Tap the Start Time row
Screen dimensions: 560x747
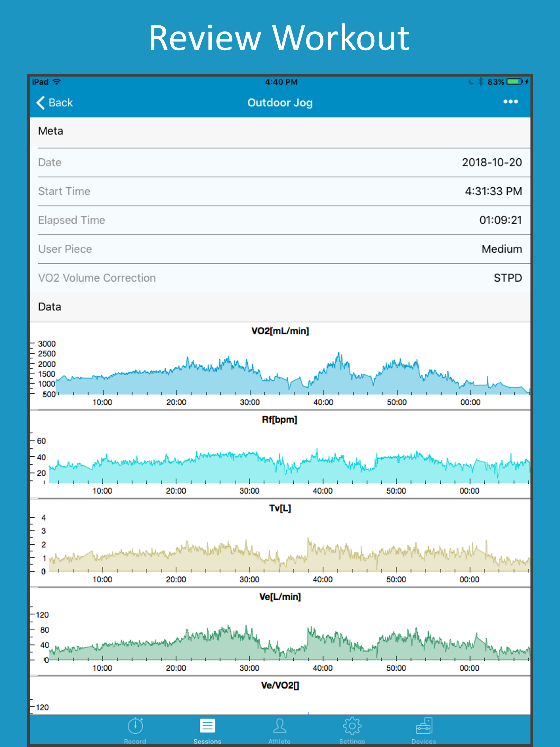click(x=280, y=191)
